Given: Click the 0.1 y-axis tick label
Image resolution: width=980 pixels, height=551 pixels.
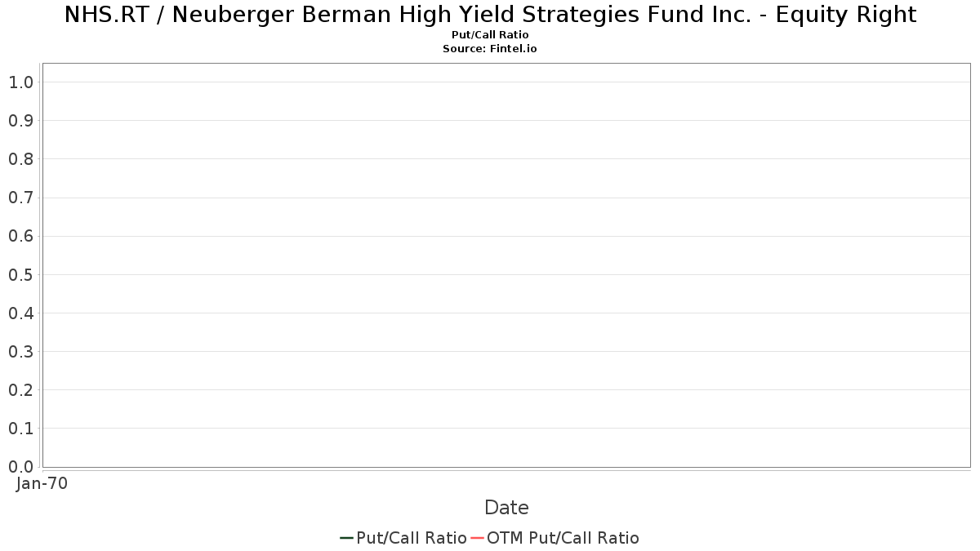Looking at the screenshot, I should (20, 428).
